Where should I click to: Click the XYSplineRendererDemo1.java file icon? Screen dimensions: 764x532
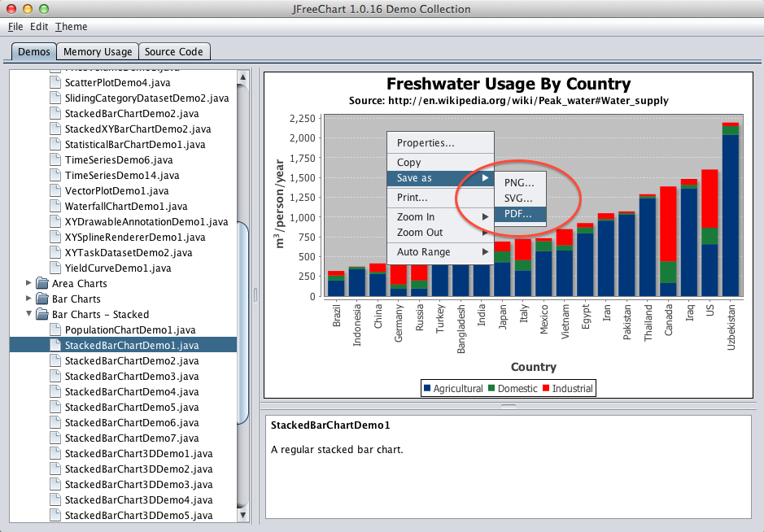(x=55, y=238)
